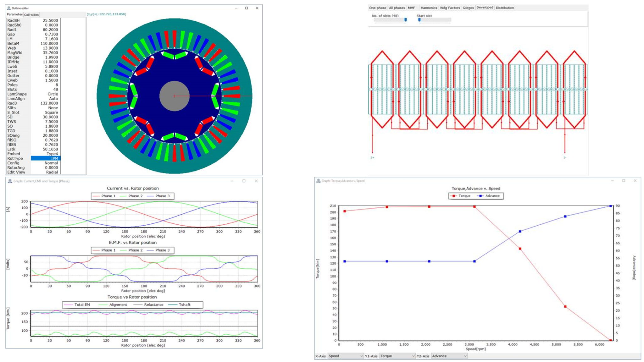Switch to the Coil-sides tab
Screen dimensions: 644x362
pyautogui.click(x=31, y=14)
